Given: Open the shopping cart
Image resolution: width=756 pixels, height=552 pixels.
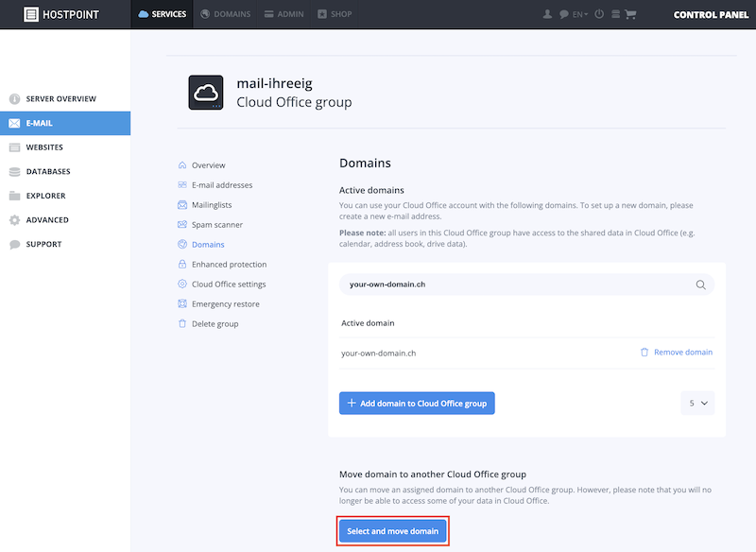Looking at the screenshot, I should pyautogui.click(x=630, y=14).
